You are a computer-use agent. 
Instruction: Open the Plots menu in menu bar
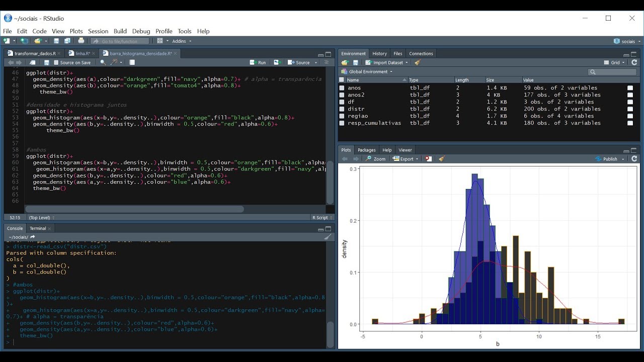(x=76, y=31)
